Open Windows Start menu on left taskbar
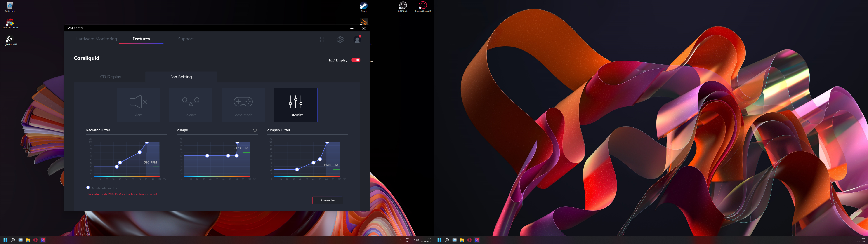 [5, 240]
